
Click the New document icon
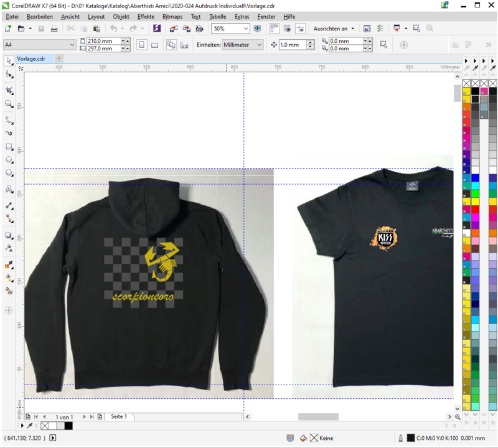[x=8, y=29]
